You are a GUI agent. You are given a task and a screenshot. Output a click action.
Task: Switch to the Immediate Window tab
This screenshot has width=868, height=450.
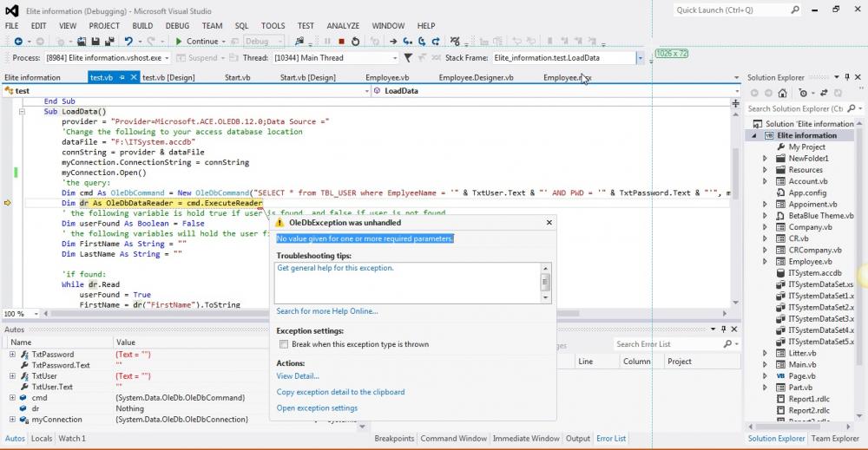[526, 439]
